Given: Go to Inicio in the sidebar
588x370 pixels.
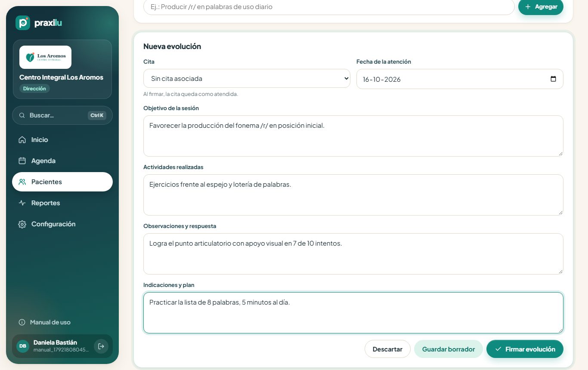Looking at the screenshot, I should 62,140.
